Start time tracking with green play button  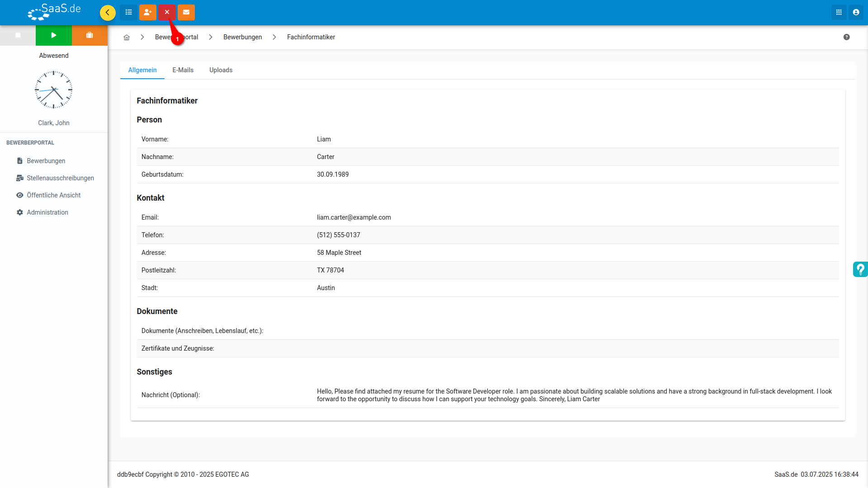coord(54,35)
